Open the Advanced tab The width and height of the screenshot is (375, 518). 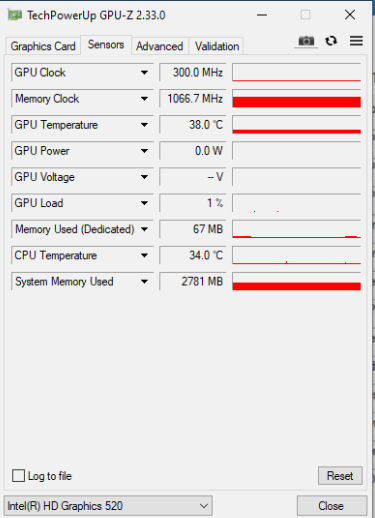point(160,46)
